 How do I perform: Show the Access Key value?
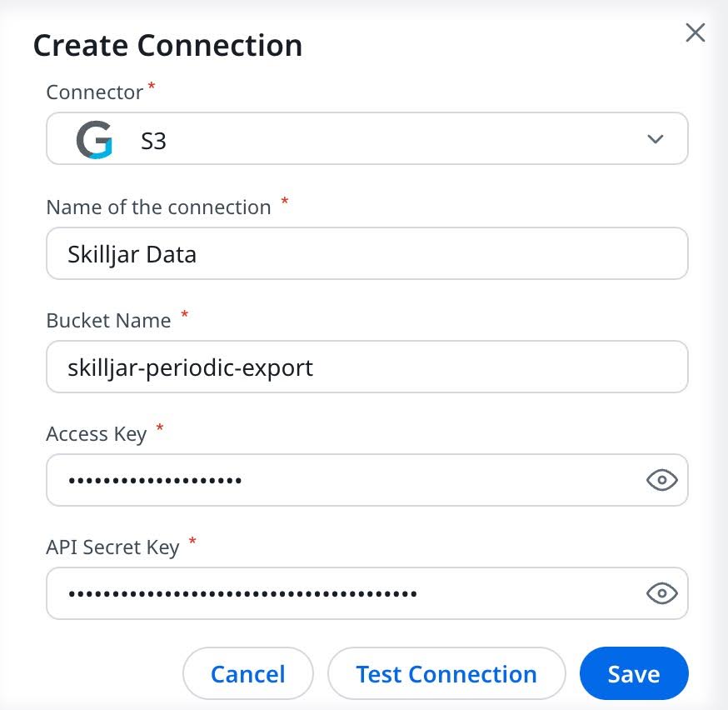[661, 480]
